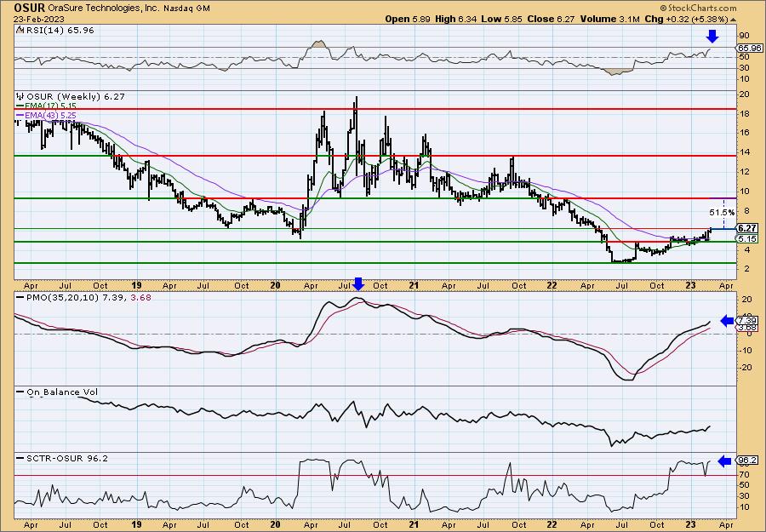766x532 pixels.
Task: Click the 70 level on the SCTR axis
Action: (x=745, y=474)
